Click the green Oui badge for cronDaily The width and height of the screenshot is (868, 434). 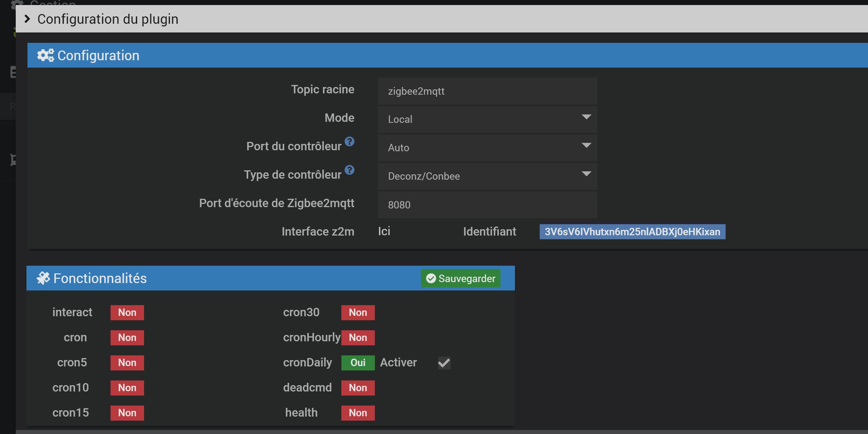pos(357,363)
